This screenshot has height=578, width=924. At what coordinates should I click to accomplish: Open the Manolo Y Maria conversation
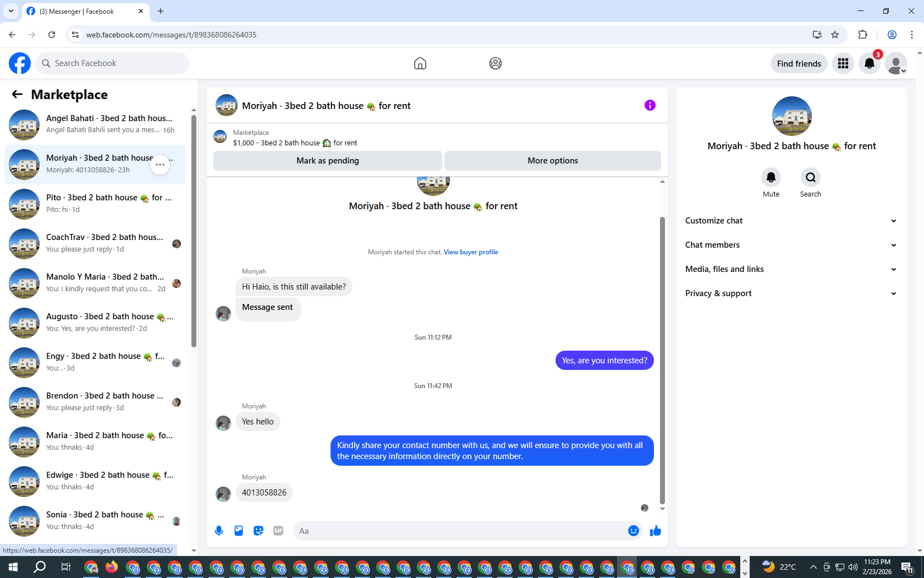coord(95,283)
